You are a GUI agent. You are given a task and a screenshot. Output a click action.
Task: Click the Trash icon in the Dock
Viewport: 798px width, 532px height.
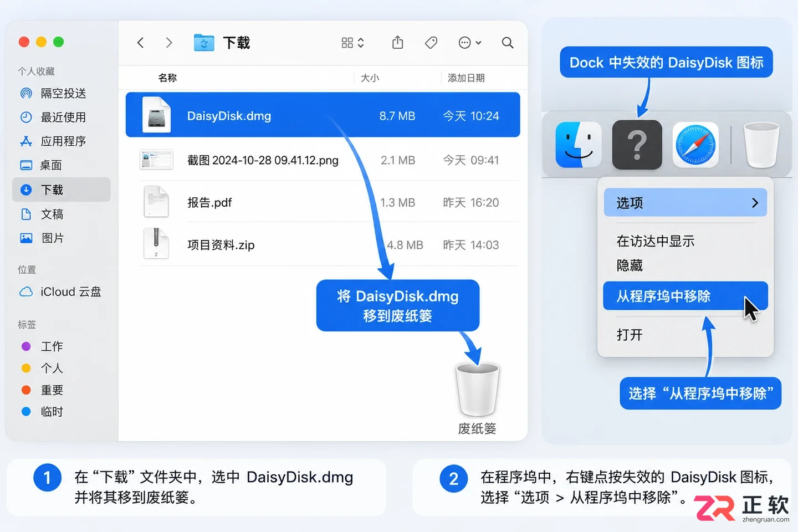[761, 145]
